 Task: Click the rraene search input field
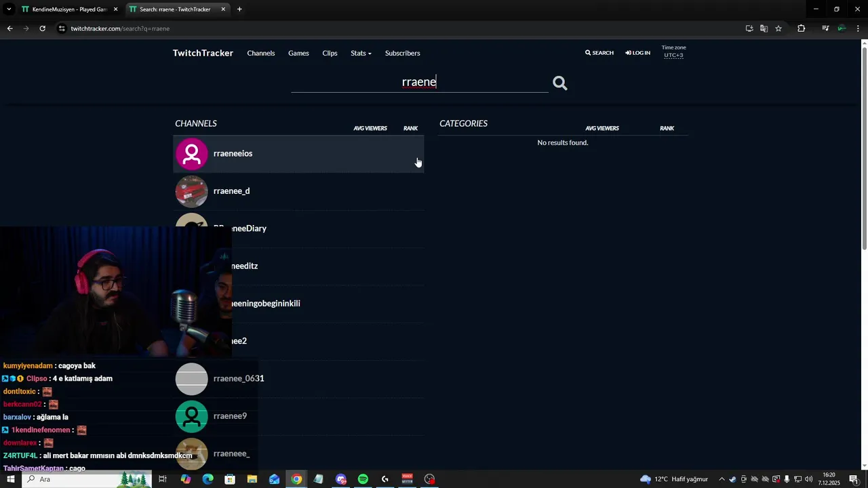pos(419,82)
